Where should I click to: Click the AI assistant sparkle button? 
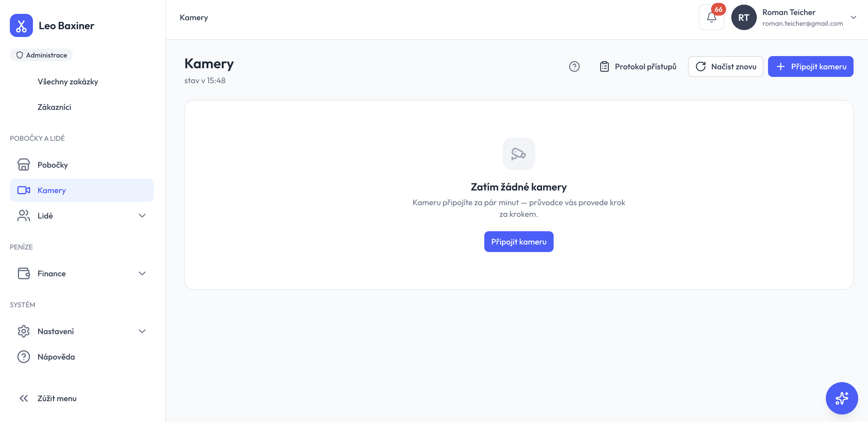coord(841,398)
